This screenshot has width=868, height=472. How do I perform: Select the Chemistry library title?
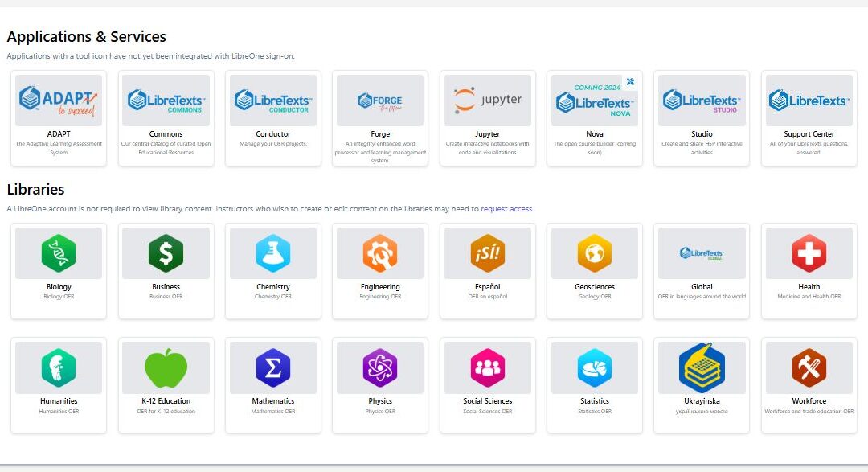tap(273, 287)
